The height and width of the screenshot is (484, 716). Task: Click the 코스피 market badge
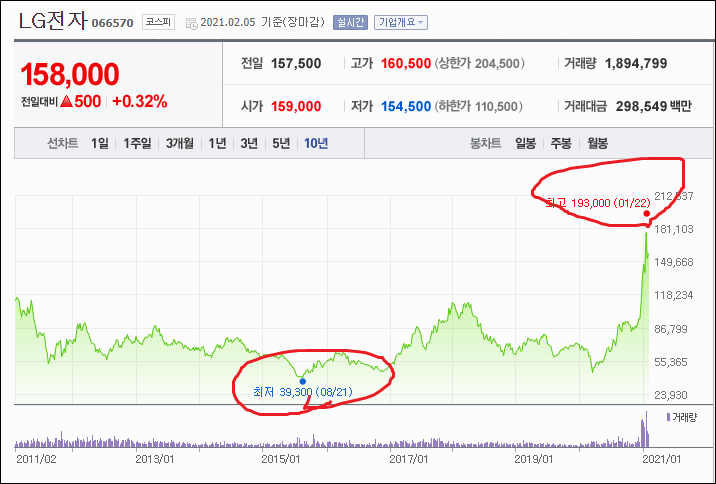pos(158,22)
